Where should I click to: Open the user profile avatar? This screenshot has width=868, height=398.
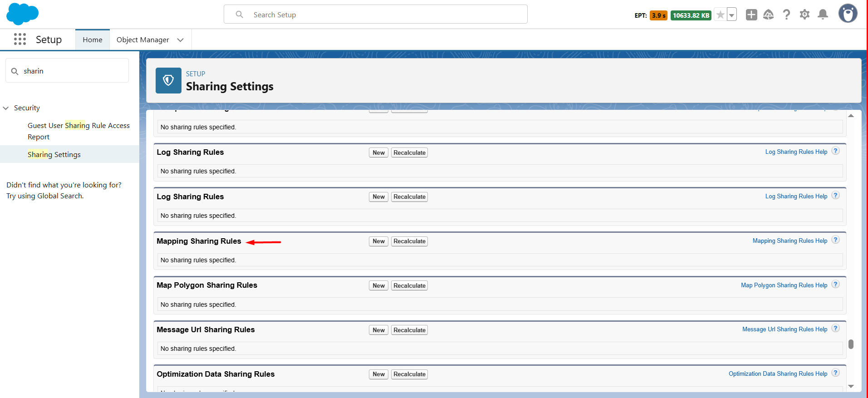pyautogui.click(x=848, y=14)
